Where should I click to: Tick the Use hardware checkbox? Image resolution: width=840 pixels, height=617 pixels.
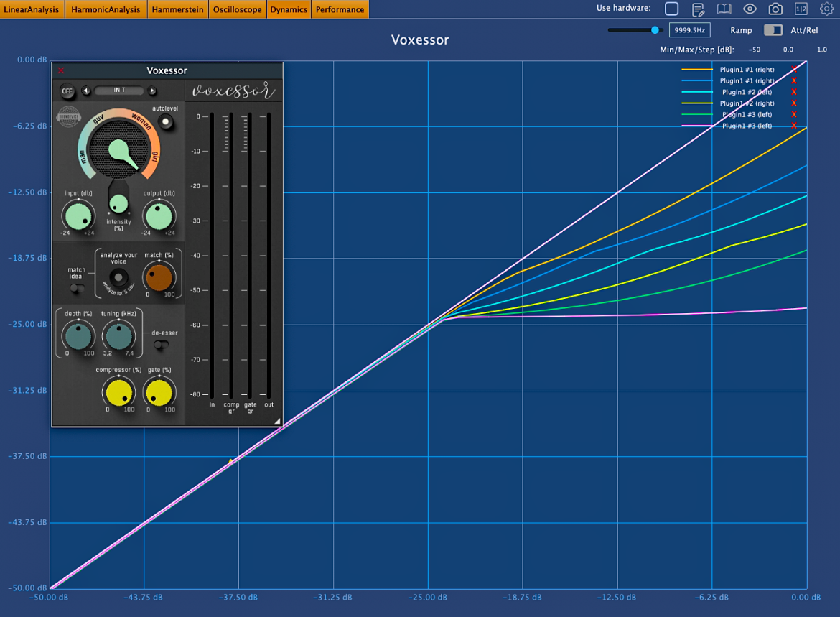(671, 9)
